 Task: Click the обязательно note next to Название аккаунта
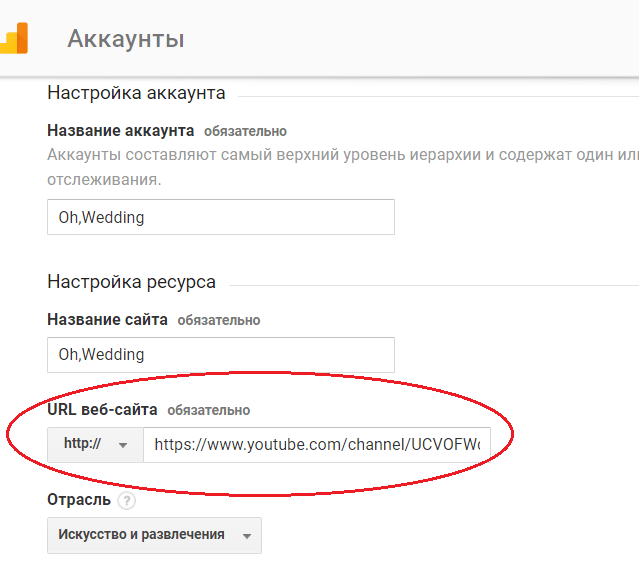coord(245,132)
